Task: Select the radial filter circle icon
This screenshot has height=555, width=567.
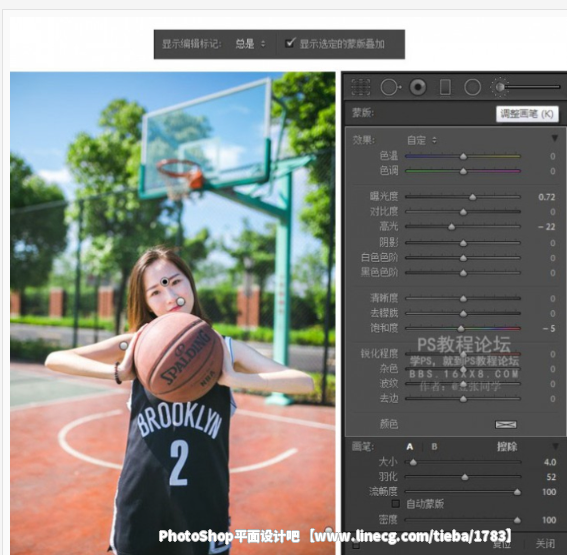Action: (x=472, y=87)
